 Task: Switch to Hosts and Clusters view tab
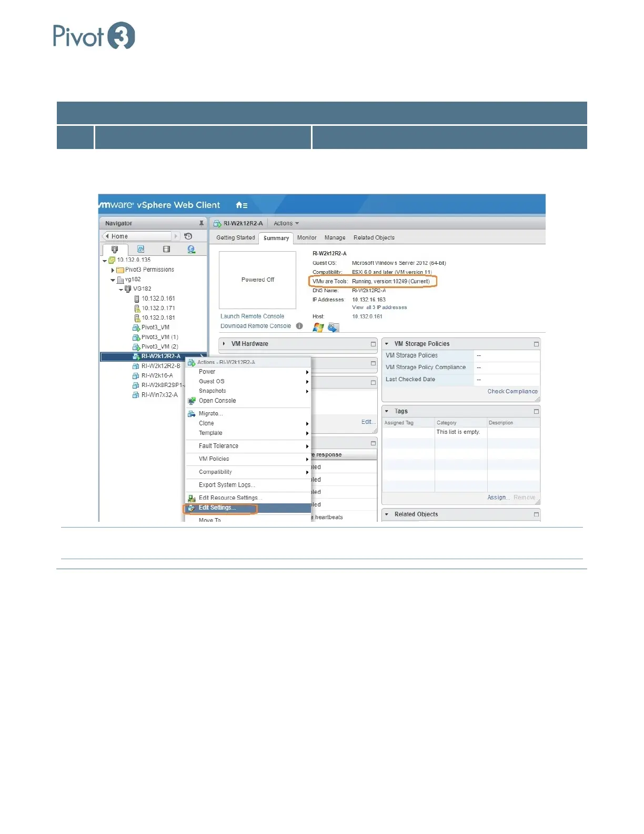point(115,249)
